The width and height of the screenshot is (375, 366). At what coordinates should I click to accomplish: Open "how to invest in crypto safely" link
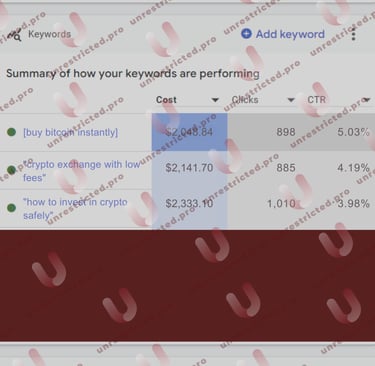[75, 209]
